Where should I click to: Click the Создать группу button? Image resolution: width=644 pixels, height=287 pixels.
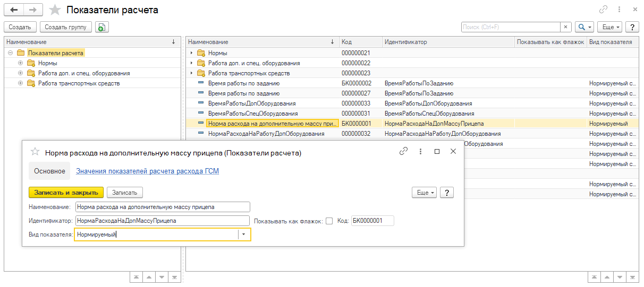[66, 27]
